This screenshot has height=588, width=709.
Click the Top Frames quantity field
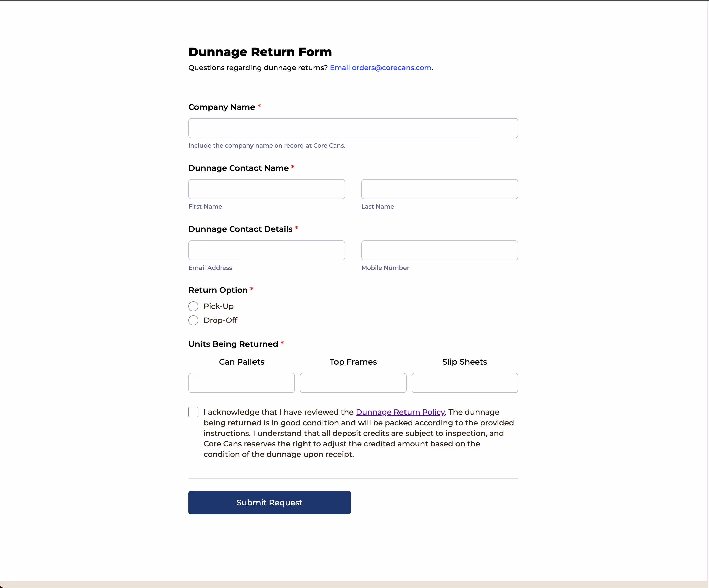(x=353, y=383)
